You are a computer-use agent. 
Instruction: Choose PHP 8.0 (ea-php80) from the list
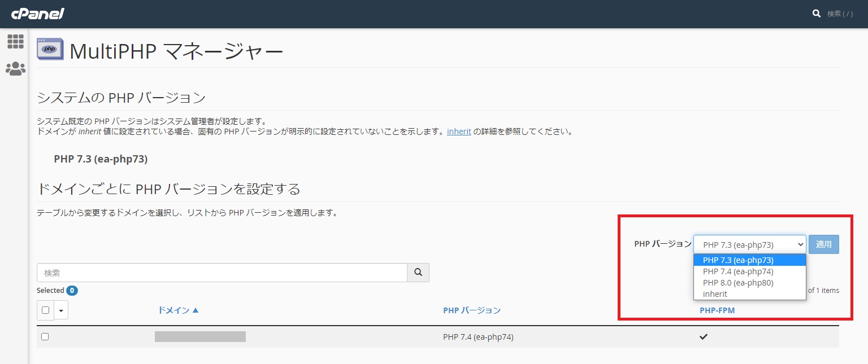[749, 283]
